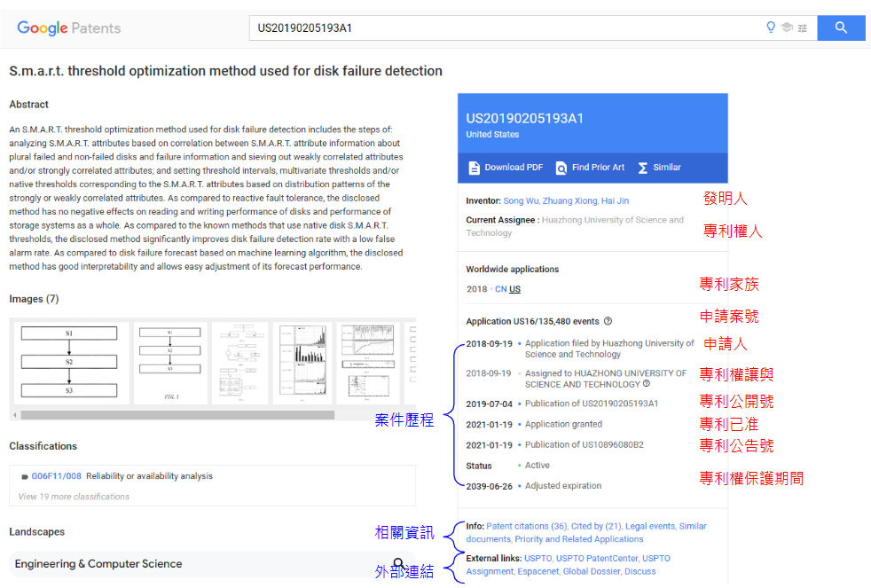Open the USPTO external link
Screen dimensions: 871x588
pos(538,558)
